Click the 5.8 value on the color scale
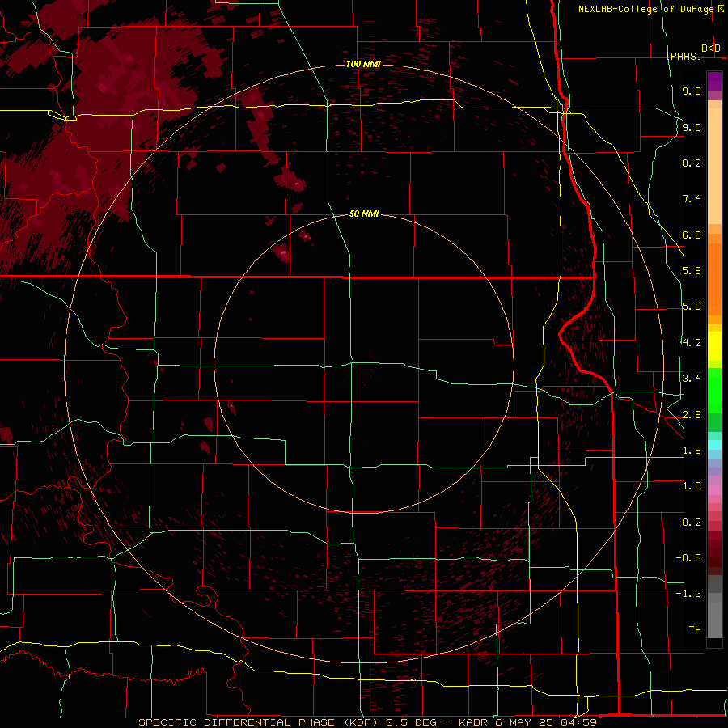This screenshot has width=728, height=728. click(692, 271)
